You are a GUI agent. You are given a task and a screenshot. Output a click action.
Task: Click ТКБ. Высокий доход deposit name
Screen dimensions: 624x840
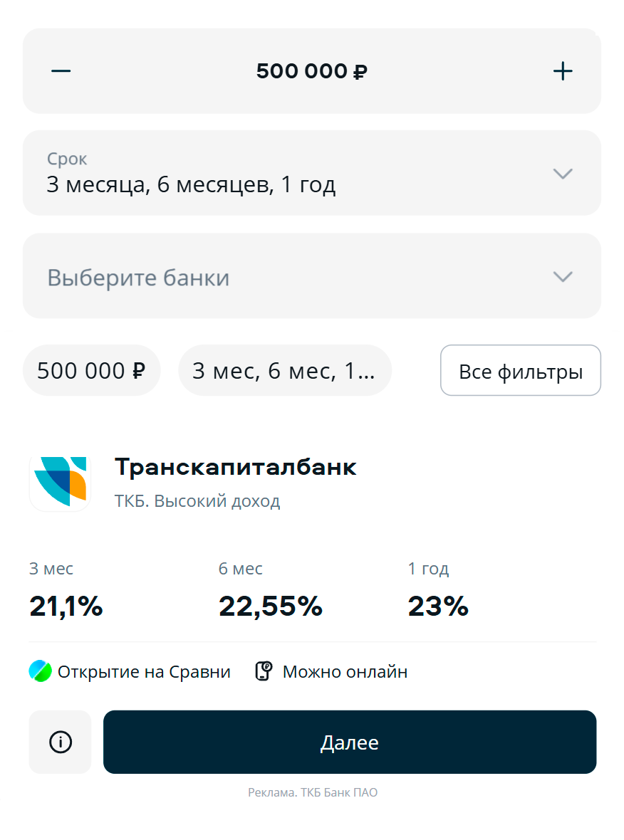point(197,501)
